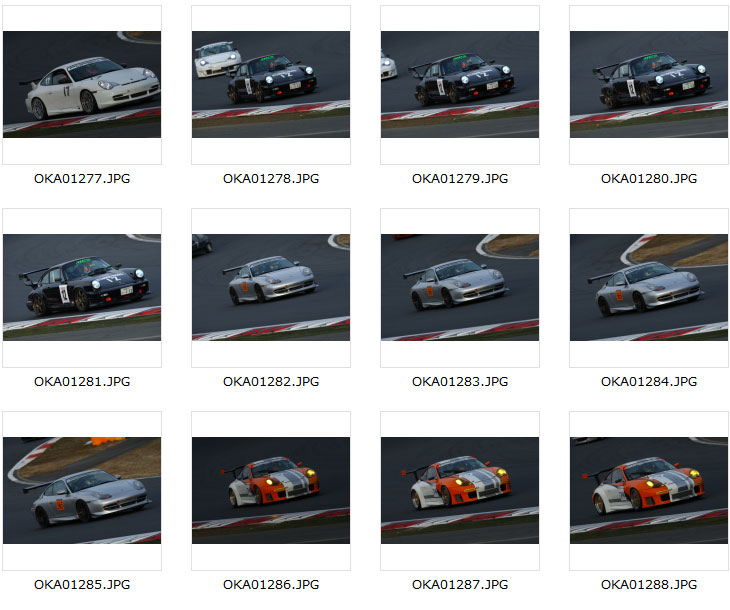Select the OKA01286.JPG orange car thumbnail
This screenshot has width=730, height=610.
(271, 490)
